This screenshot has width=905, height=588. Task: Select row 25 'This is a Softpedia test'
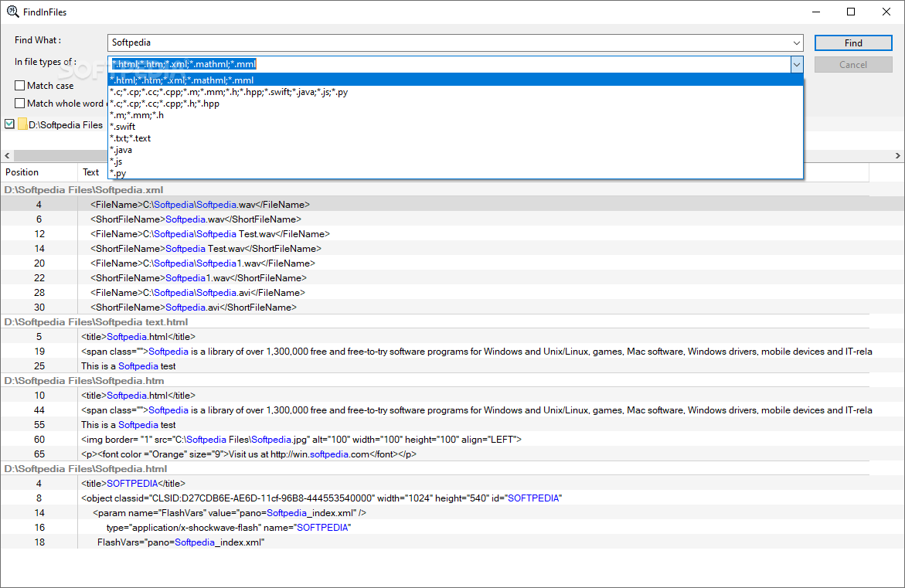pyautogui.click(x=453, y=365)
